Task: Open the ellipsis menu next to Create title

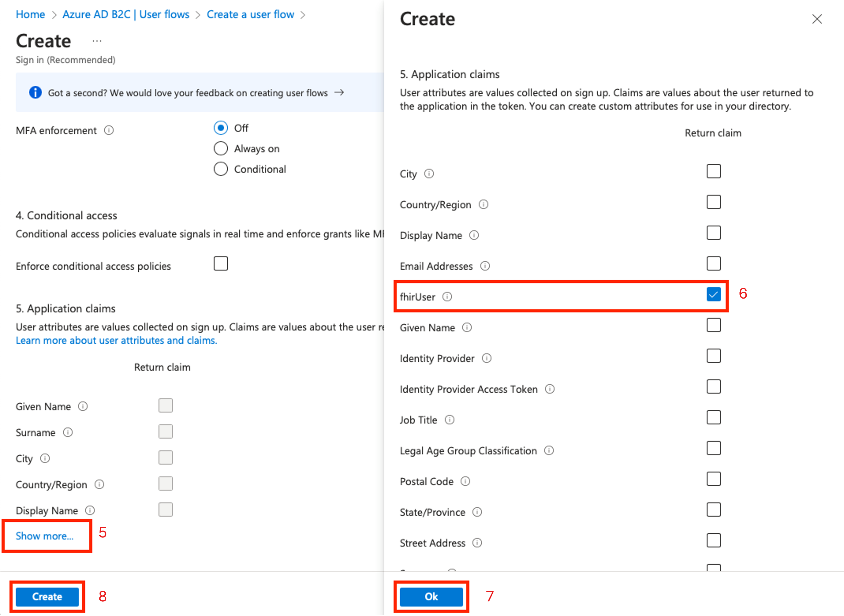Action: coord(97,41)
